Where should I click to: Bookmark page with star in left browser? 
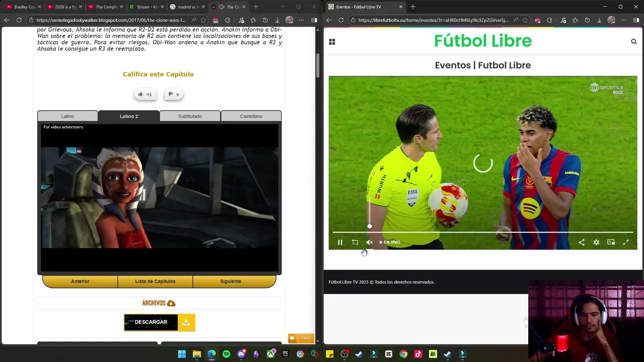point(203,20)
